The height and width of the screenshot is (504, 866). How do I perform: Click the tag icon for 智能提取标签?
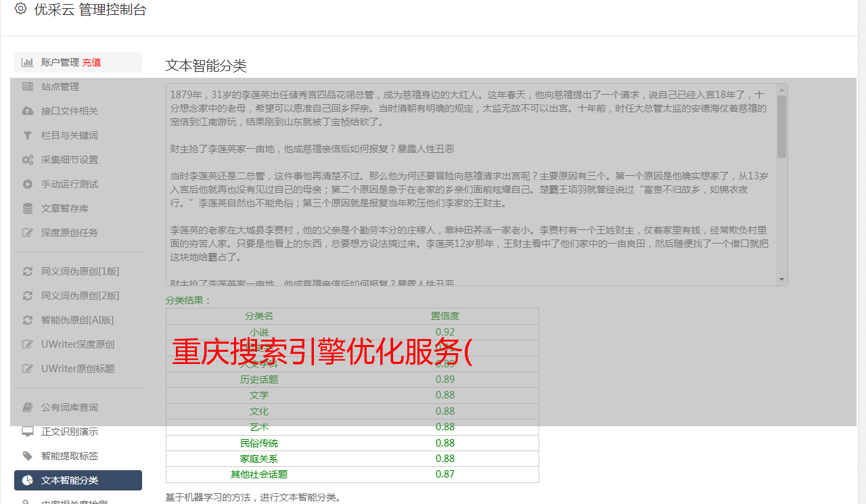(x=28, y=456)
